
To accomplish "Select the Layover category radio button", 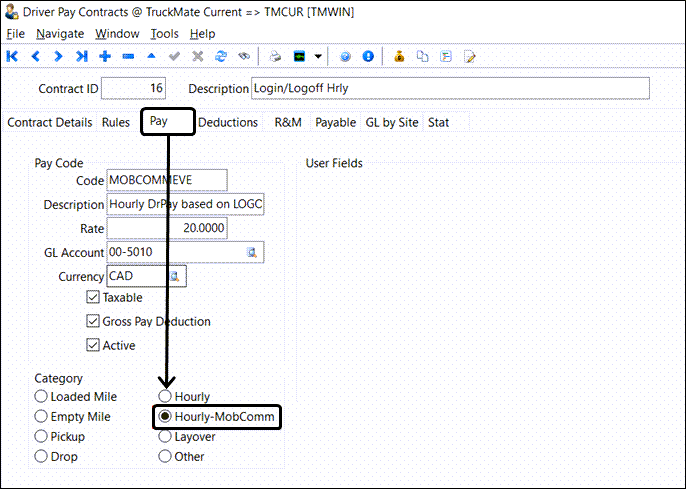I will [x=165, y=437].
